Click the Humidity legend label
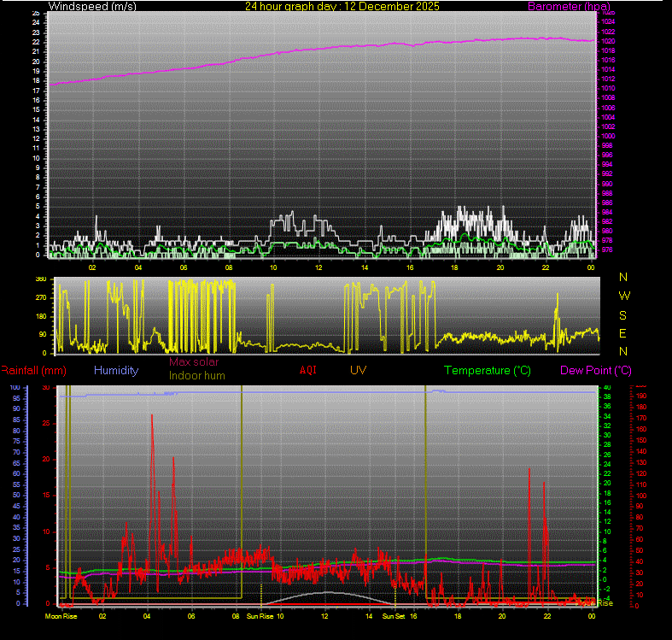This screenshot has width=672, height=640. (x=116, y=370)
